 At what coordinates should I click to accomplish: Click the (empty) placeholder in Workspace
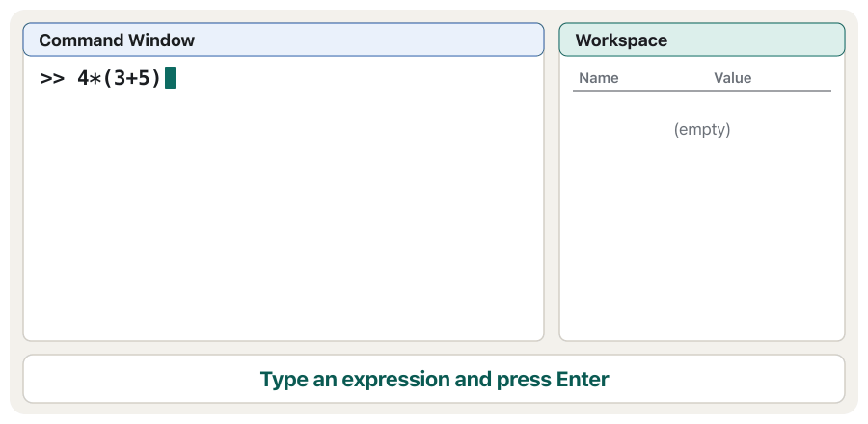pos(702,129)
